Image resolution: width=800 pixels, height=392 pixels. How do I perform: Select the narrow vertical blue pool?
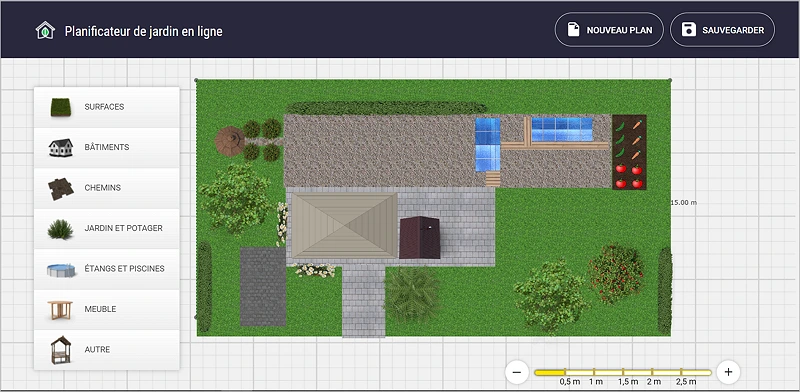488,145
